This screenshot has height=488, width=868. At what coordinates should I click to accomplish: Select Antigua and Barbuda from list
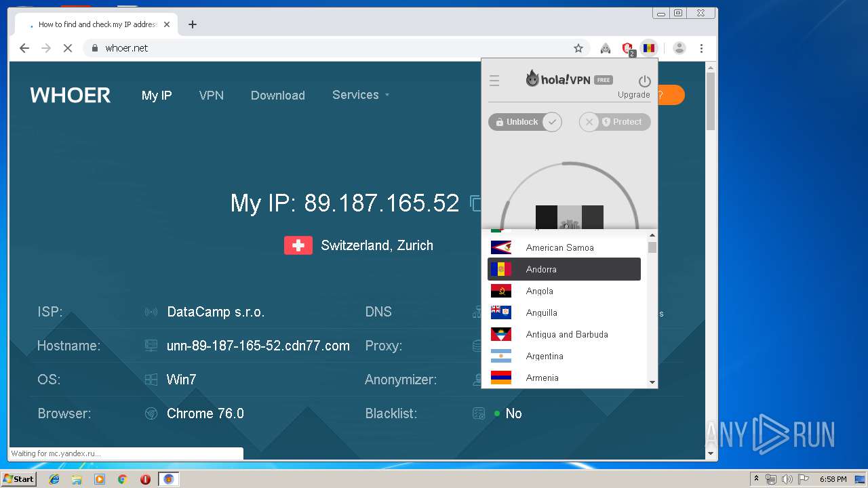[x=564, y=334]
